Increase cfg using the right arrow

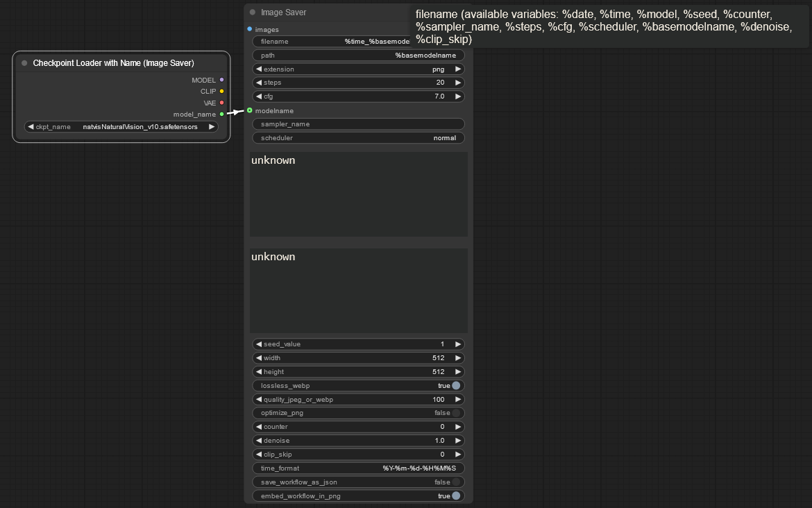(x=458, y=96)
